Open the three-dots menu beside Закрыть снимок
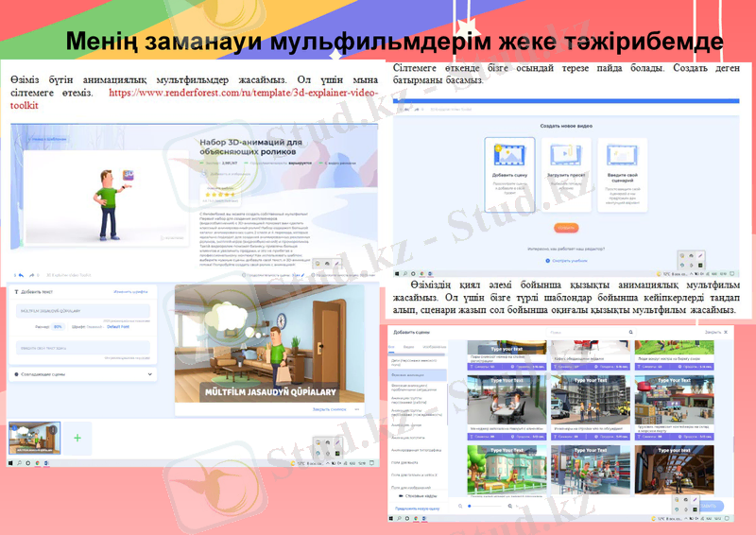This screenshot has width=756, height=535. click(x=357, y=409)
